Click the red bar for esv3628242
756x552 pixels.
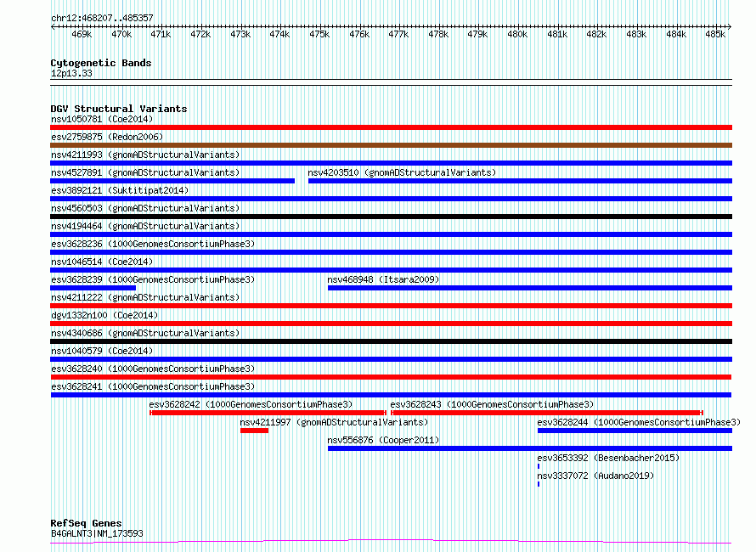[x=268, y=413]
